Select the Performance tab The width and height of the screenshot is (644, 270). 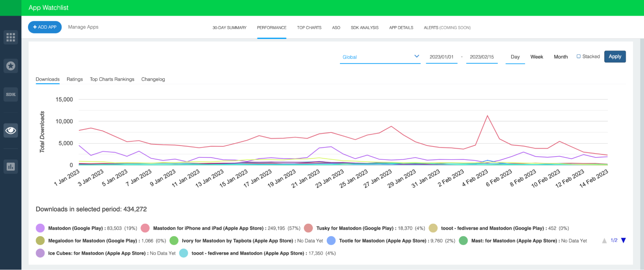click(x=272, y=28)
